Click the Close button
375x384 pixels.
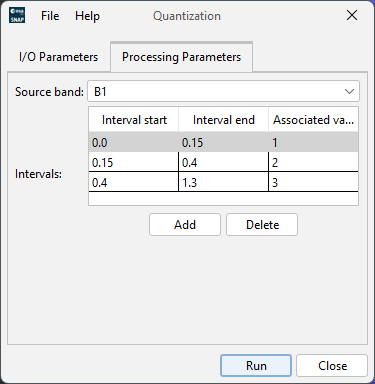coord(332,366)
